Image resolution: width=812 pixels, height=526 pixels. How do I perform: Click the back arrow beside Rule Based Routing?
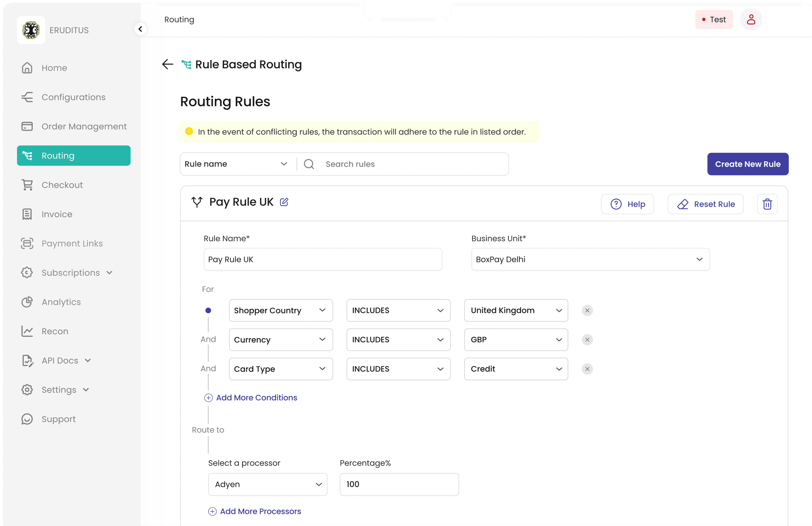167,64
